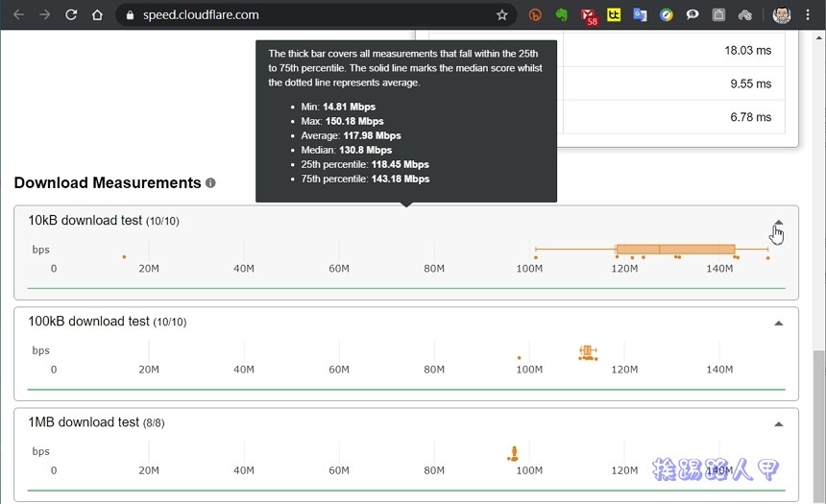This screenshot has height=504, width=826.
Task: Select the '1MB download test' title text
Action: point(84,422)
